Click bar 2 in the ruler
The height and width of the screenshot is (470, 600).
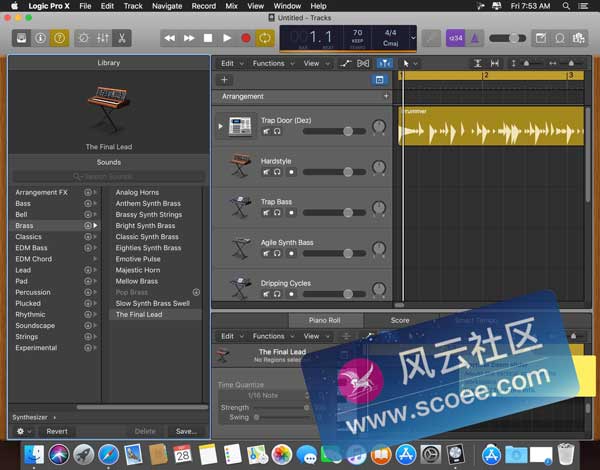(x=485, y=75)
